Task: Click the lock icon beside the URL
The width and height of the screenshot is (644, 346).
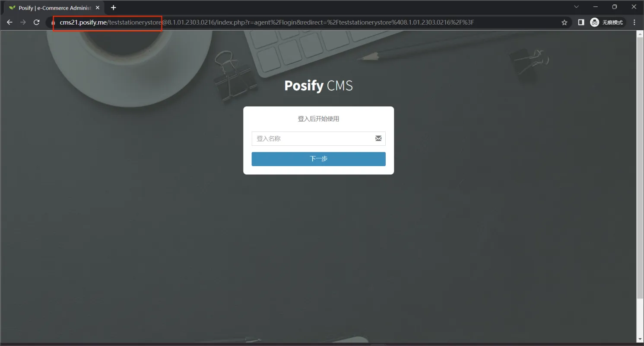Action: (x=54, y=22)
